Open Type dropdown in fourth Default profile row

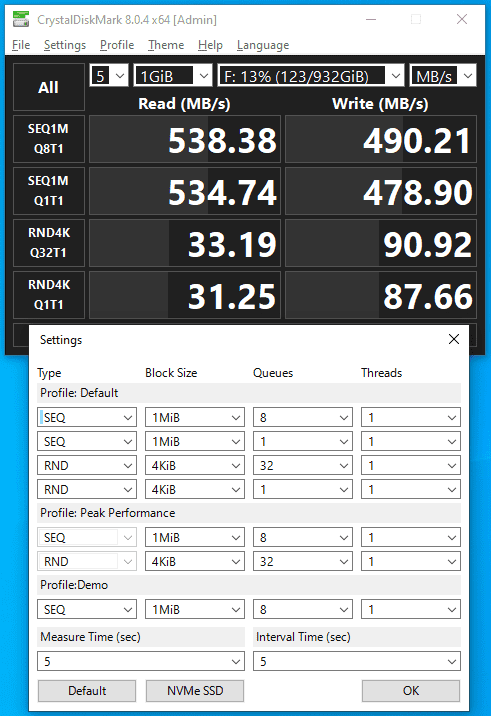pyautogui.click(x=87, y=490)
